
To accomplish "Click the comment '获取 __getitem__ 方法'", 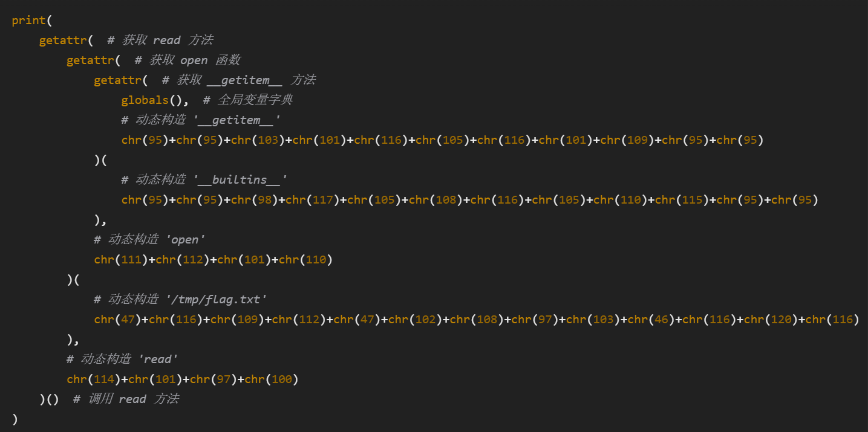I will (239, 80).
